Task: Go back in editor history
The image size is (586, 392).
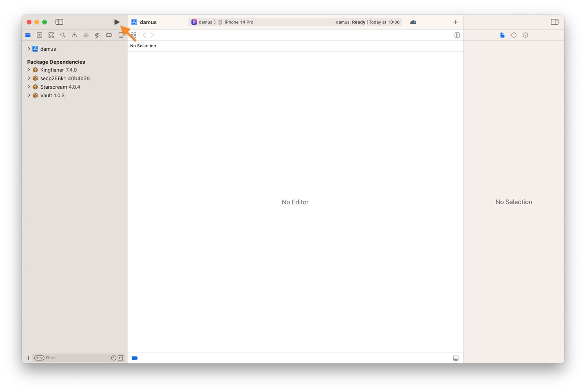Action: pyautogui.click(x=145, y=35)
